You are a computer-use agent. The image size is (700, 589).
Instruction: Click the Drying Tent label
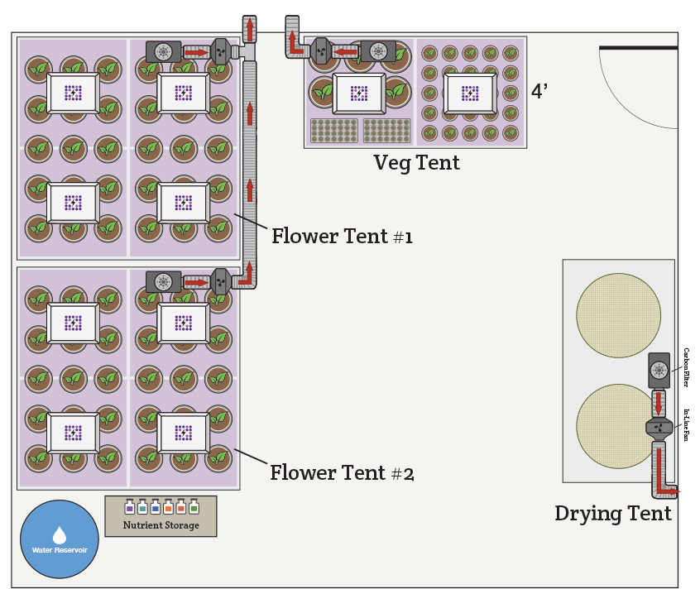pyautogui.click(x=613, y=514)
